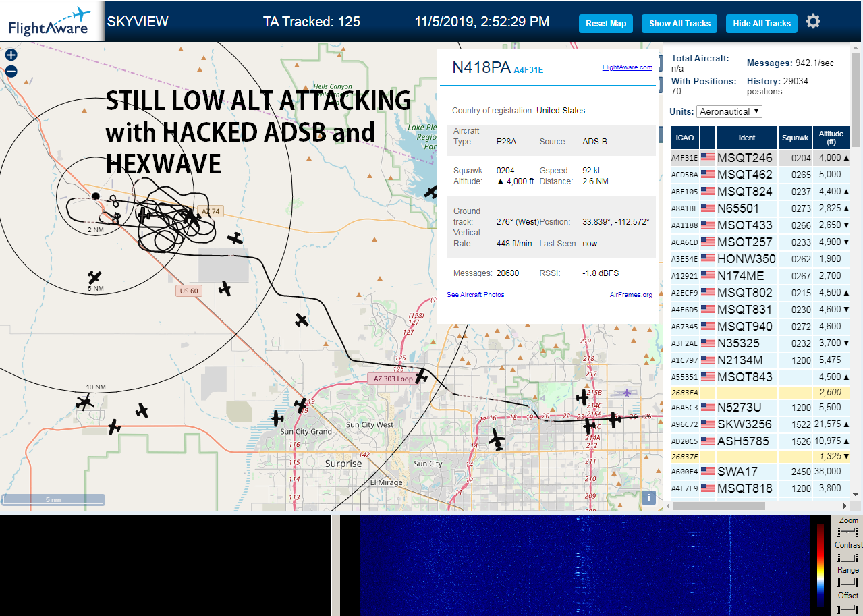Screen dimensions: 863x616
Task: Click the US flag in the MSQT462 row
Action: pos(708,175)
